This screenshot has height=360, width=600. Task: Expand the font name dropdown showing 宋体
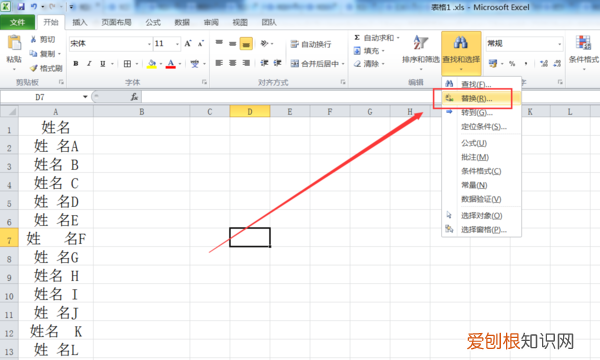point(149,44)
